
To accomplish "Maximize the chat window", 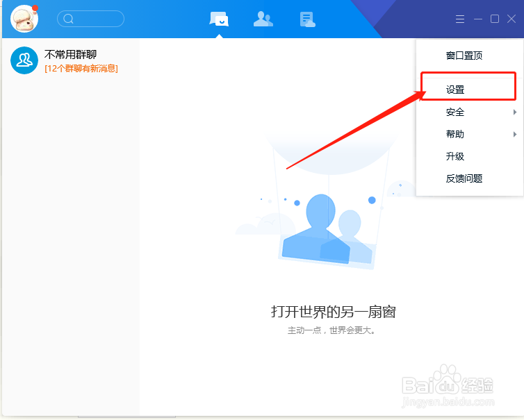I will pyautogui.click(x=495, y=19).
